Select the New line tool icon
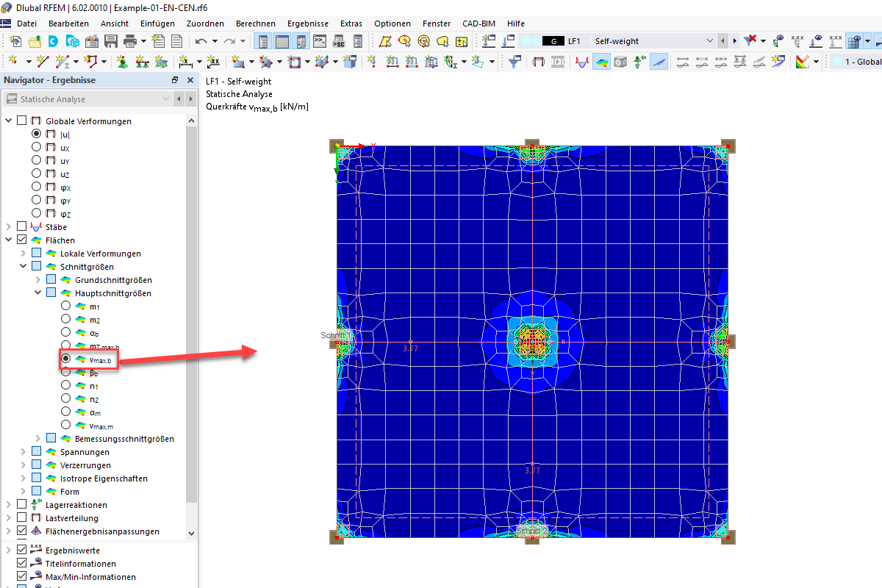The image size is (882, 588). [43, 62]
